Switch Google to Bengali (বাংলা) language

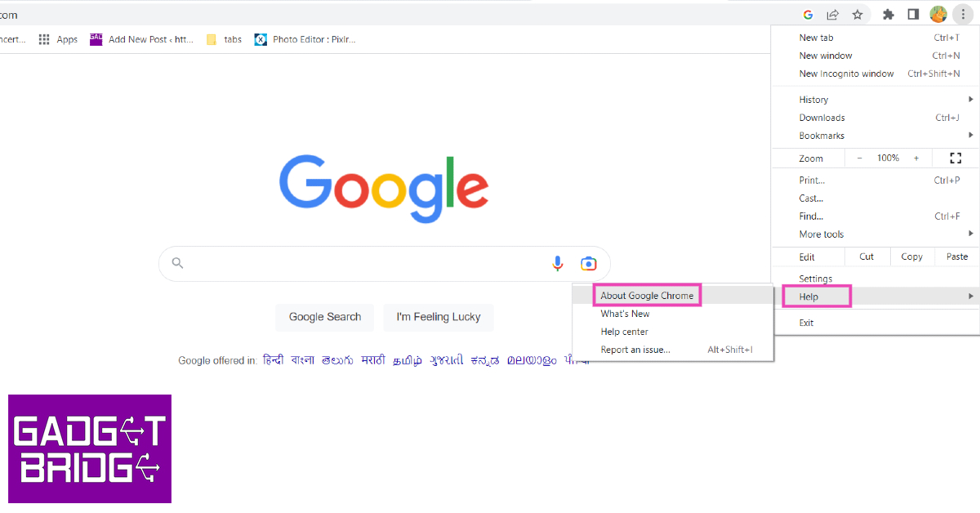pyautogui.click(x=302, y=360)
